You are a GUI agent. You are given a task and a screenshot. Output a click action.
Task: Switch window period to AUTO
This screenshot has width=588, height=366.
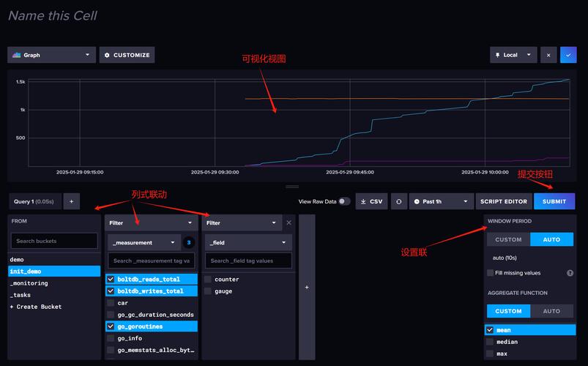pos(551,239)
